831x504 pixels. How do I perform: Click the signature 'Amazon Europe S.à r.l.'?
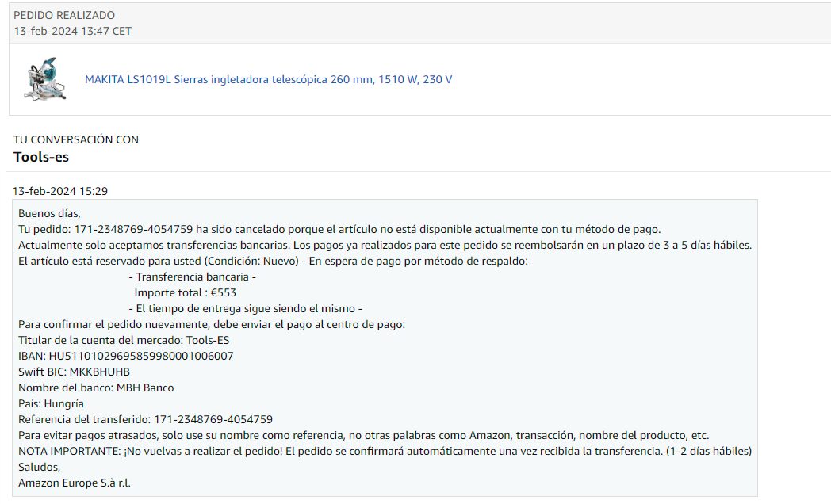click(x=75, y=483)
